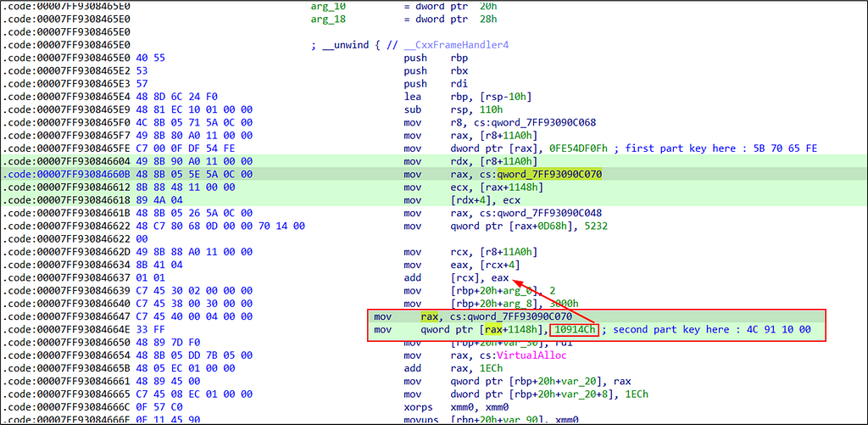Select operand 'qword ptr [rbp+20h+var_20], rax'
This screenshot has height=425, width=868.
tap(542, 381)
